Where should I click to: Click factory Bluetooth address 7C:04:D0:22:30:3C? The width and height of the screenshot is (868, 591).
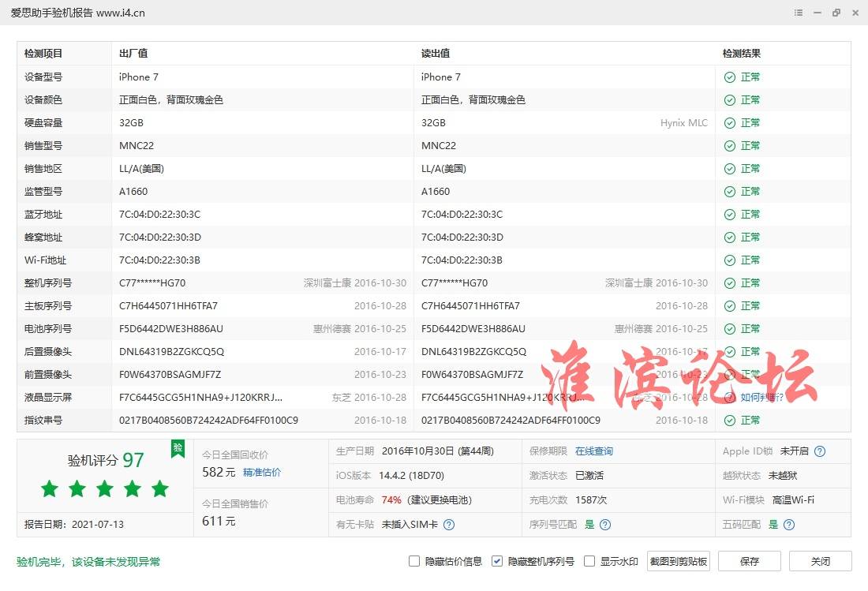(160, 214)
